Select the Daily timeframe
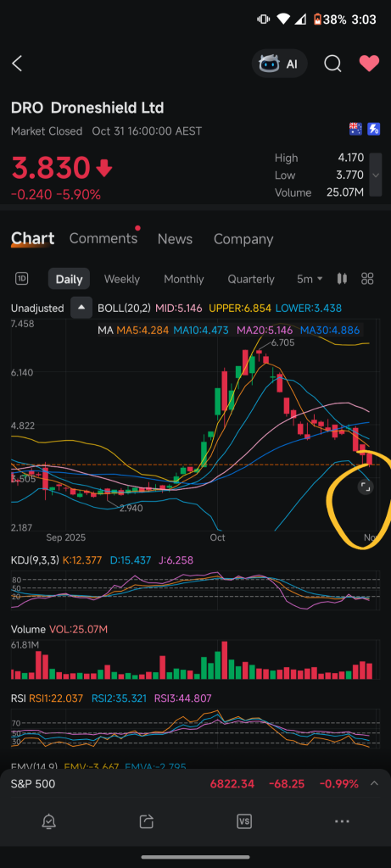 pyautogui.click(x=70, y=279)
